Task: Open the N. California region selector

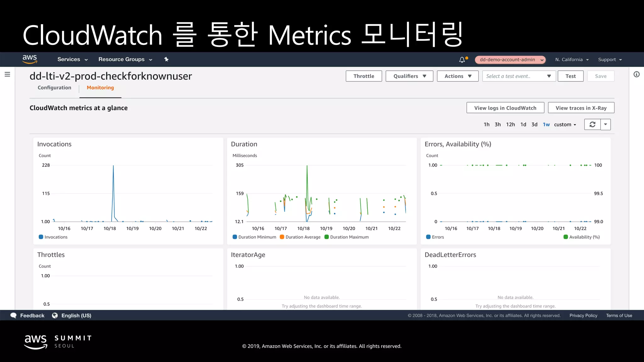Action: pos(572,60)
